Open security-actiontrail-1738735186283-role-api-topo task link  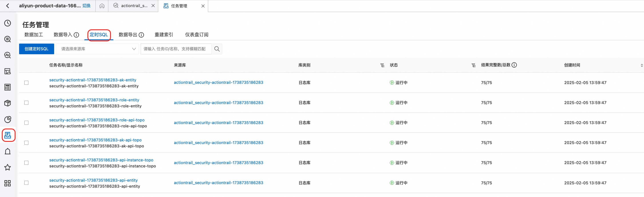pyautogui.click(x=97, y=120)
